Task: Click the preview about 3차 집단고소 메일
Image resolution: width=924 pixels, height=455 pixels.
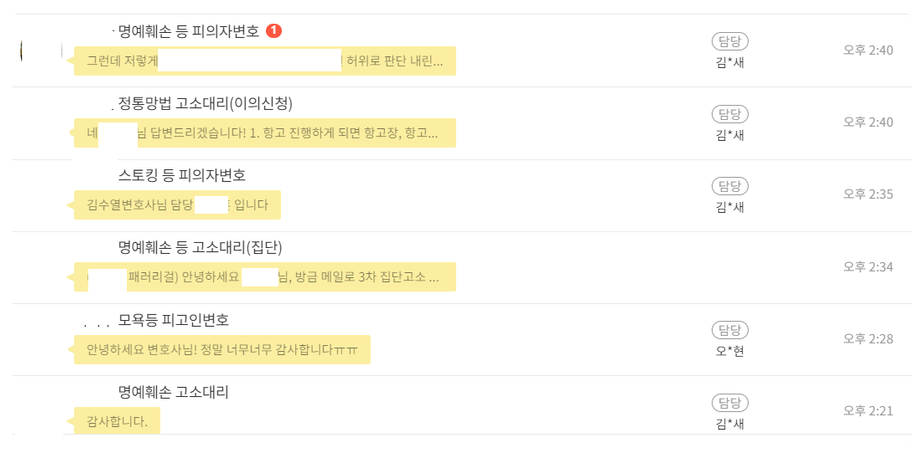Action: [x=265, y=277]
